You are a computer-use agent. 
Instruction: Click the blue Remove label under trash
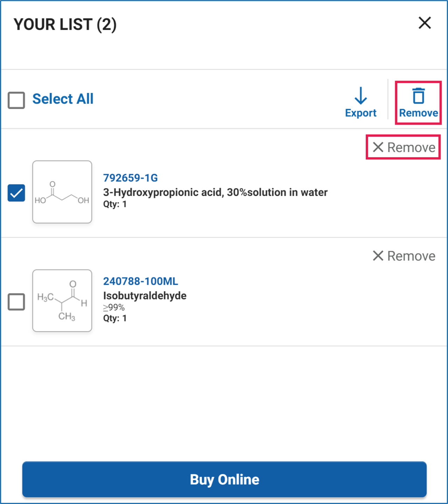click(419, 113)
